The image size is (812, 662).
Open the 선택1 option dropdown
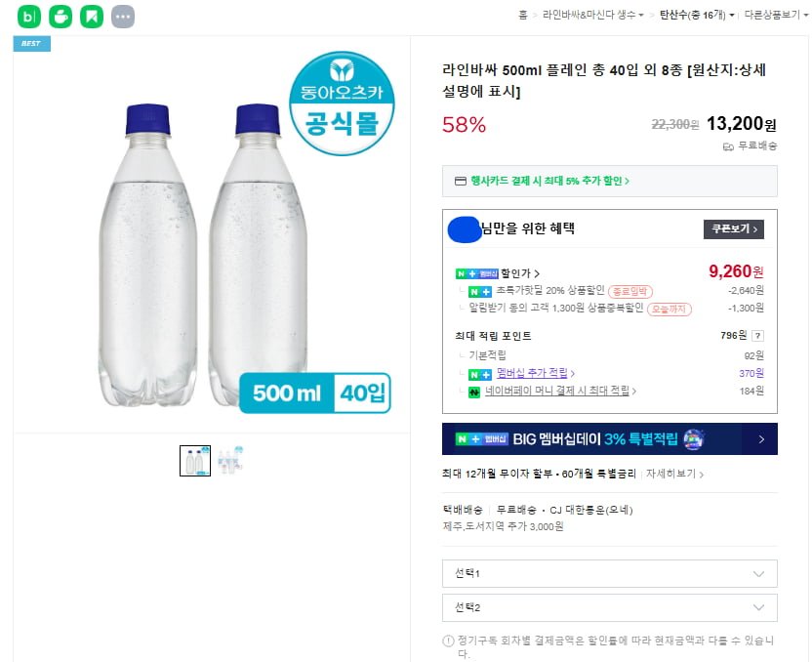pyautogui.click(x=609, y=573)
